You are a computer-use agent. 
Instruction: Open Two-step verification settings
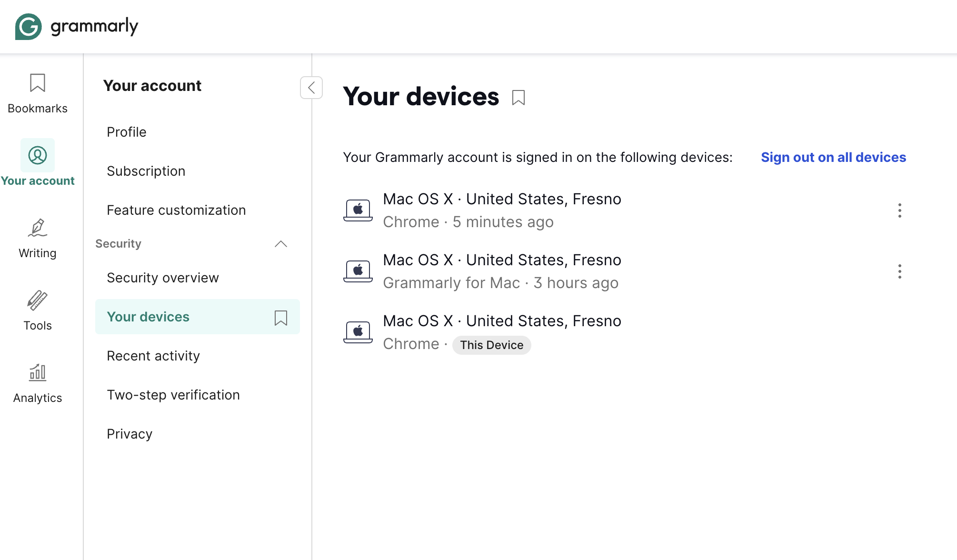[173, 395]
